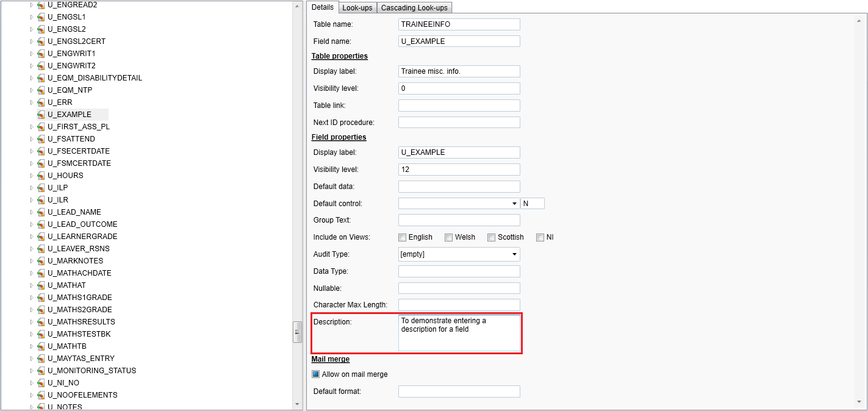The width and height of the screenshot is (868, 411).
Task: Open the Cascading Look-ups tab
Action: coord(414,8)
